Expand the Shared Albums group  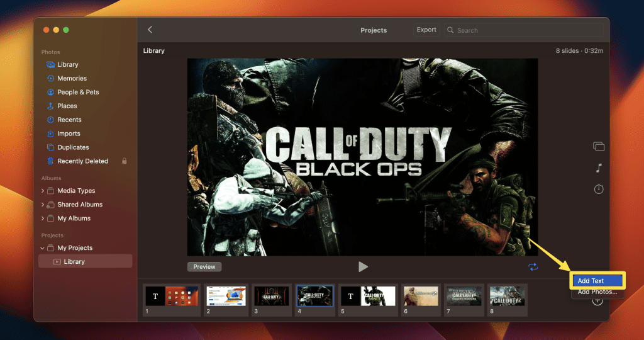[x=43, y=205]
